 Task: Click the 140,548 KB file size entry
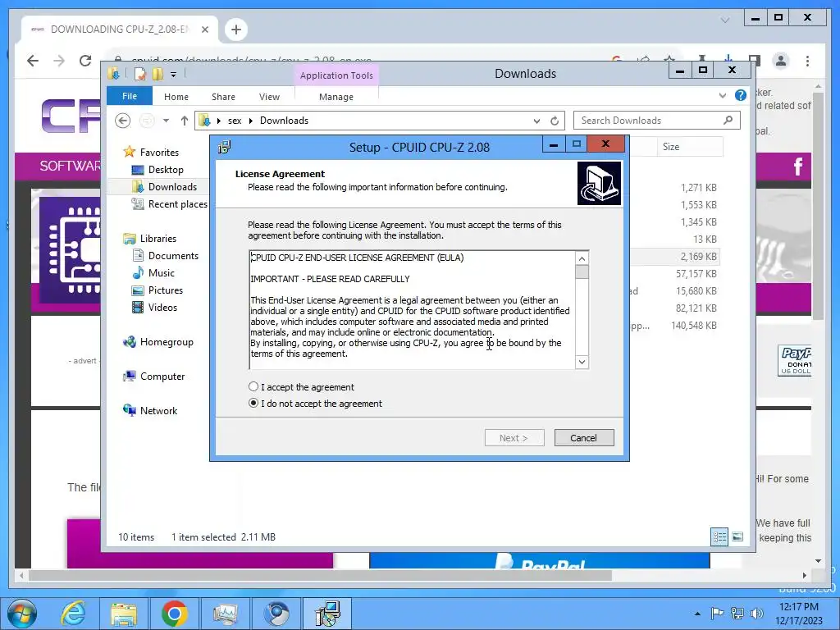tap(694, 325)
